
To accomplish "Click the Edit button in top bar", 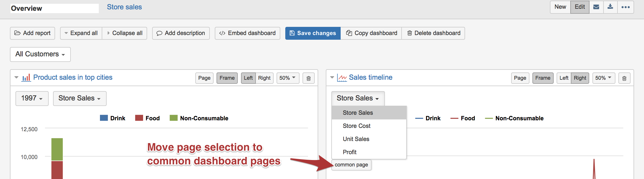I will (580, 7).
